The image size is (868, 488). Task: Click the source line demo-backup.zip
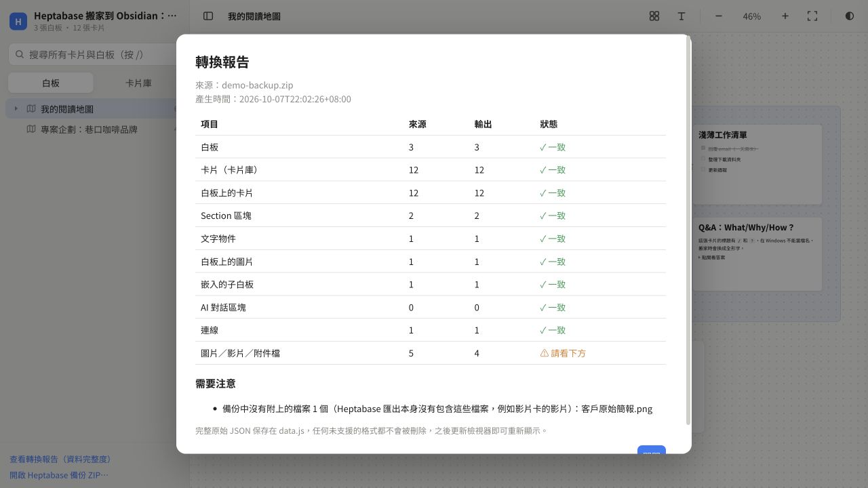coord(244,85)
